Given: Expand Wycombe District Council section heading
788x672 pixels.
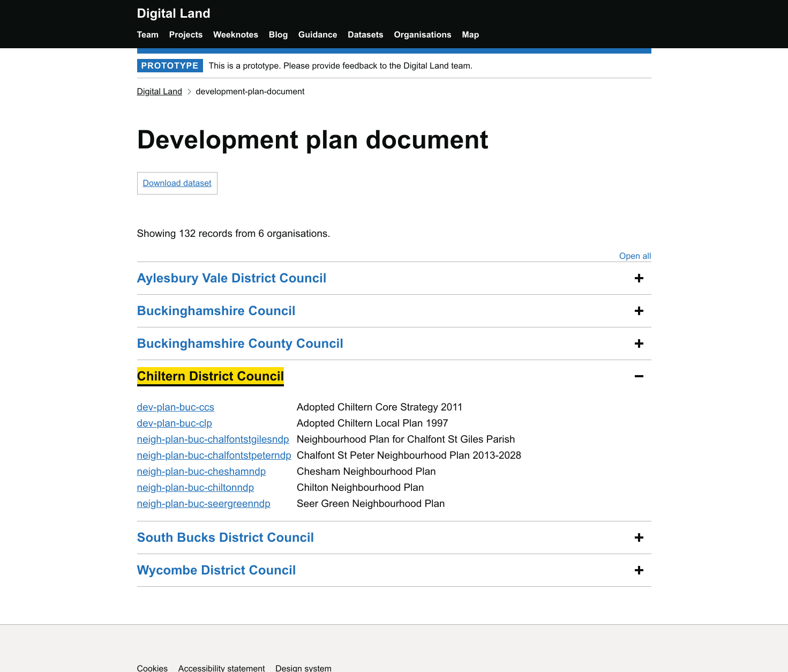Looking at the screenshot, I should click(216, 570).
